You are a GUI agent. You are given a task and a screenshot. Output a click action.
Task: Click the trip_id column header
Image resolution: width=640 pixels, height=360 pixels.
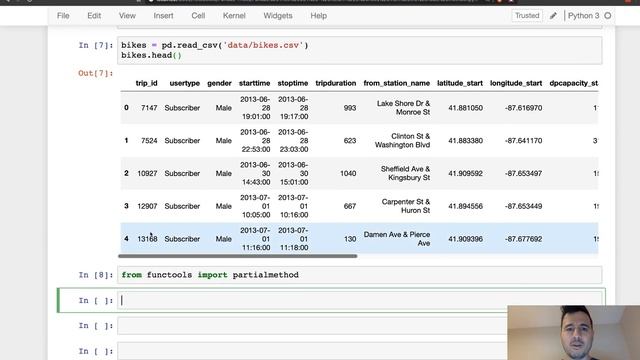coord(146,83)
